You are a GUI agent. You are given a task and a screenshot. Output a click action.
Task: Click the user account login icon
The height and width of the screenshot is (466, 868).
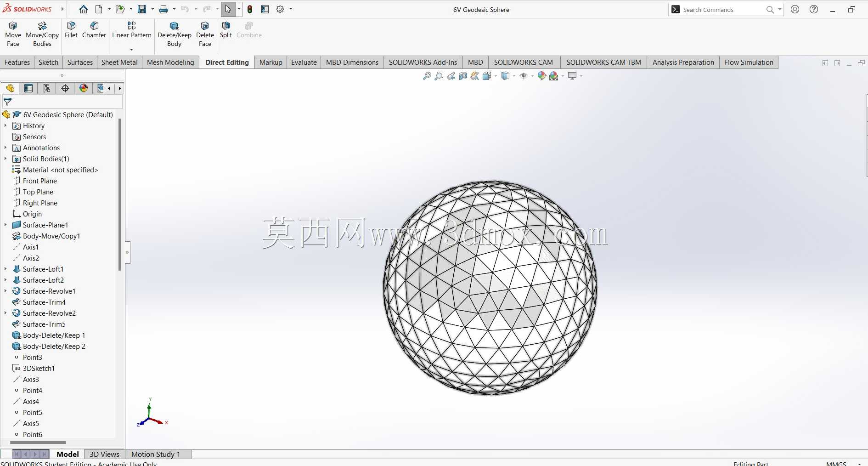pyautogui.click(x=795, y=9)
